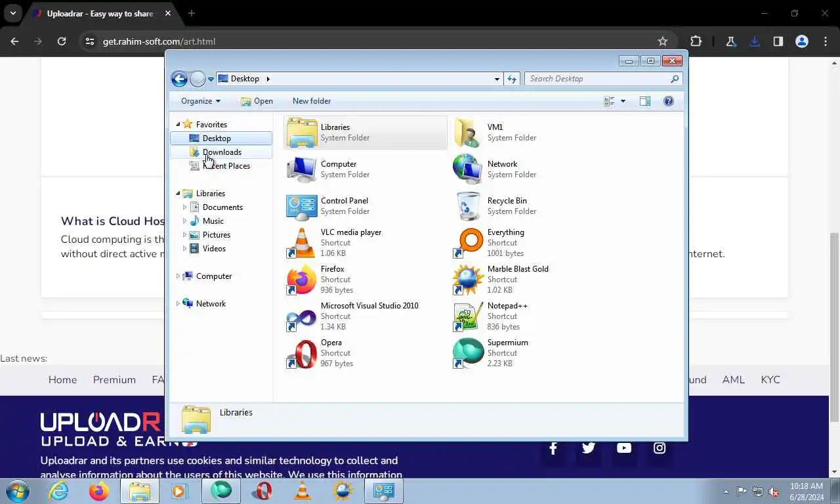Click Open in Explorer toolbar
Viewport: 840px width, 504px height.
click(x=257, y=101)
